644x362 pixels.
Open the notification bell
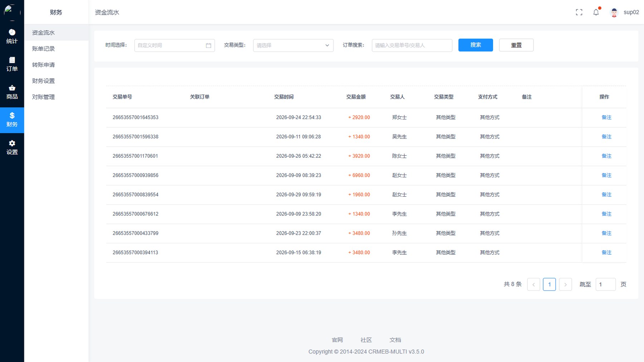596,12
